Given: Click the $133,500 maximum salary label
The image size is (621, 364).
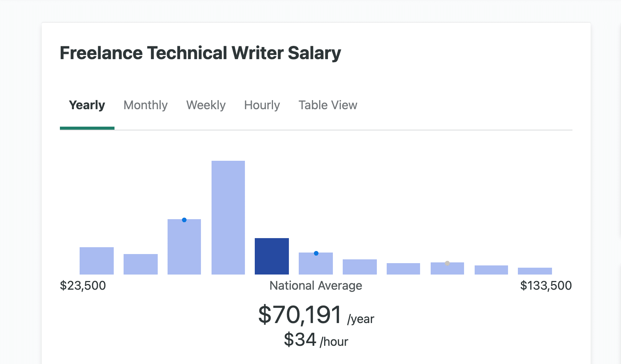Looking at the screenshot, I should pyautogui.click(x=546, y=286).
